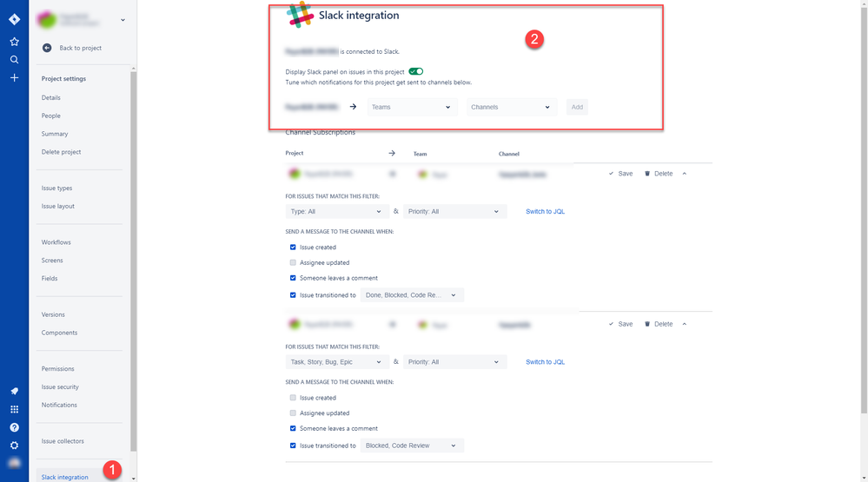Viewport: 868px width, 482px height.
Task: Open second subscription Priority: All dropdown
Action: coord(454,362)
